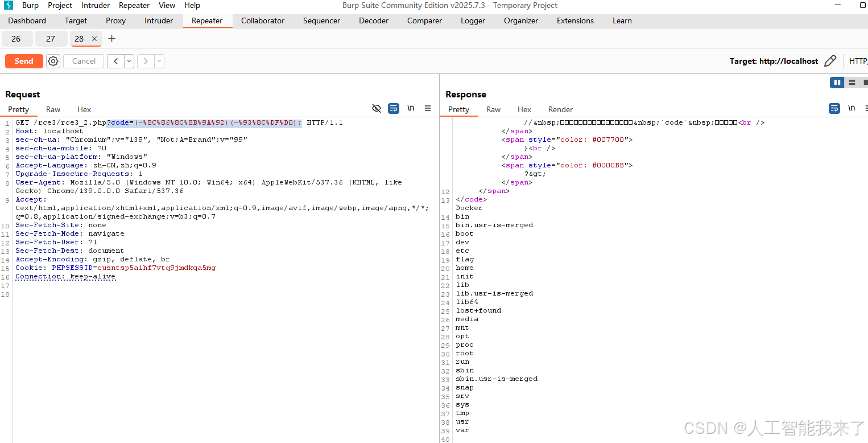Open the Project menu
Image resolution: width=868 pixels, height=443 pixels.
pyautogui.click(x=60, y=5)
